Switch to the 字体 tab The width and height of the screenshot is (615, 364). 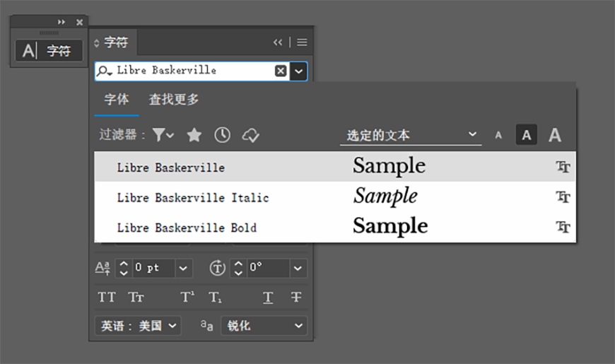click(x=117, y=99)
